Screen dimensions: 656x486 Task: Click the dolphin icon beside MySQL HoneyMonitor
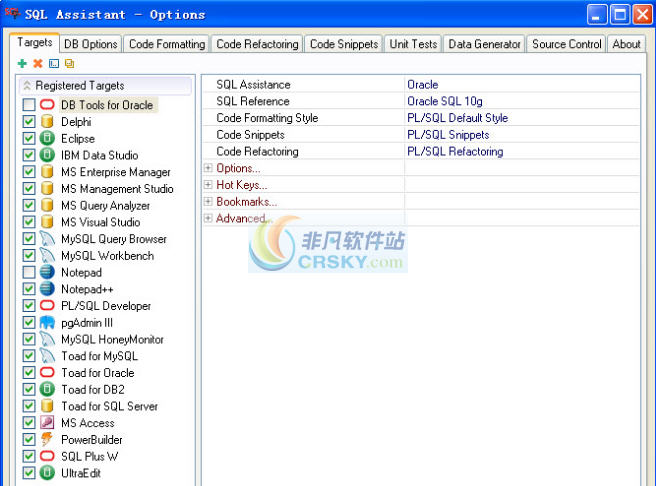coord(47,339)
